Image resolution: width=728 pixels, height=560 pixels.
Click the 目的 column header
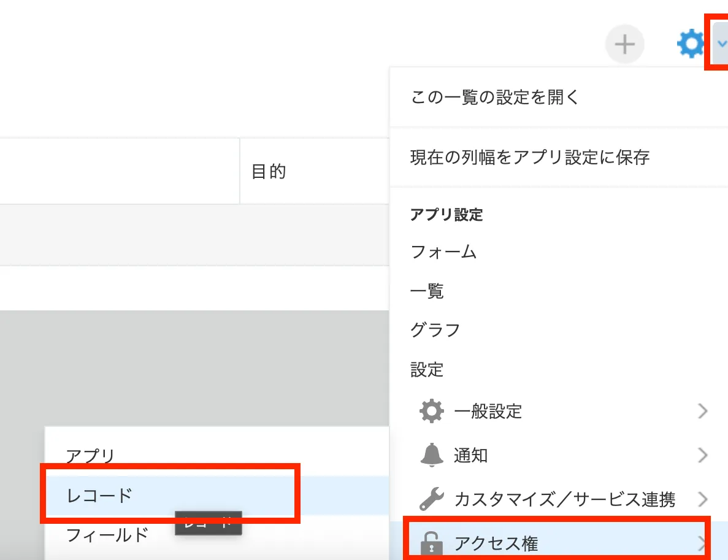pos(269,171)
